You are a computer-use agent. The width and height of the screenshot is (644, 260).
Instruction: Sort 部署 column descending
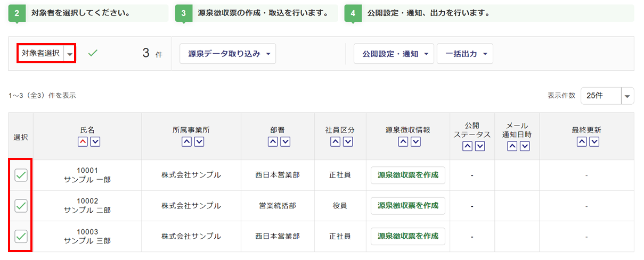pos(285,142)
